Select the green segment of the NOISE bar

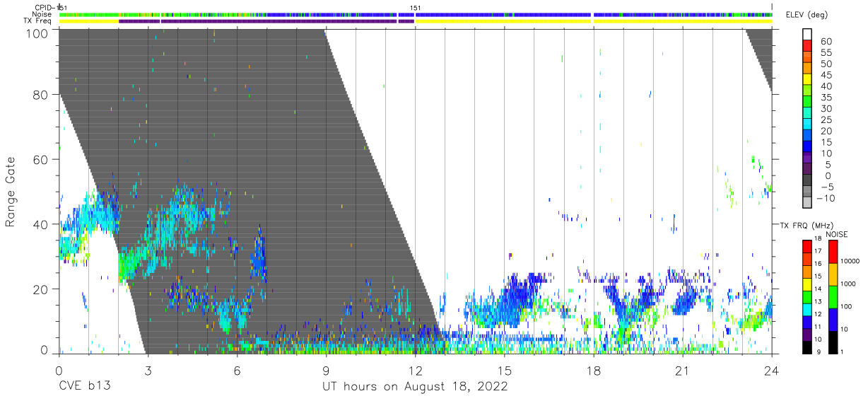pyautogui.click(x=833, y=297)
